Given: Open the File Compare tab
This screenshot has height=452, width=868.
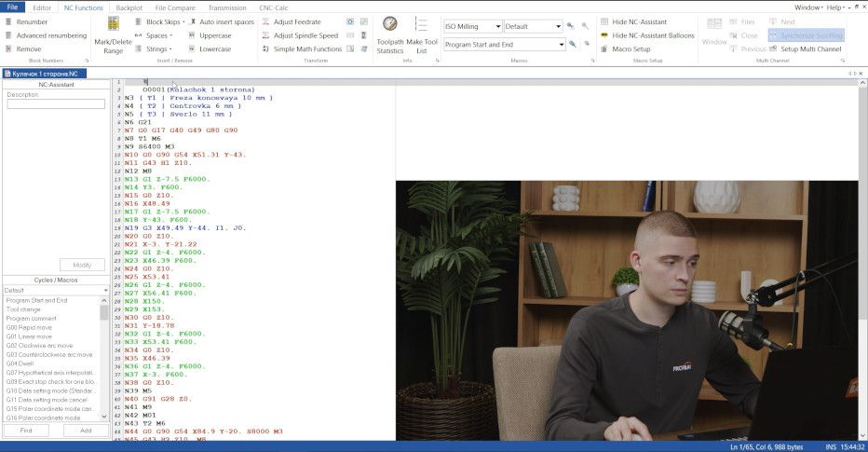Looking at the screenshot, I should click(175, 7).
